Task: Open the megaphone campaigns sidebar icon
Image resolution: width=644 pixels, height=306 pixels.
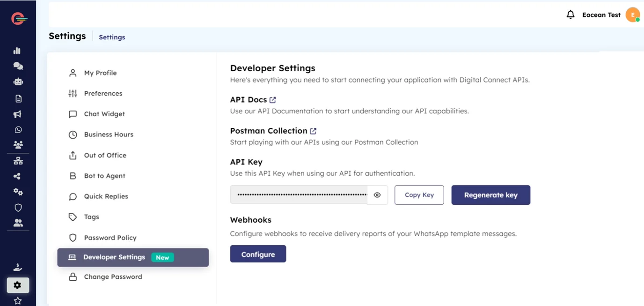Action: (18, 114)
